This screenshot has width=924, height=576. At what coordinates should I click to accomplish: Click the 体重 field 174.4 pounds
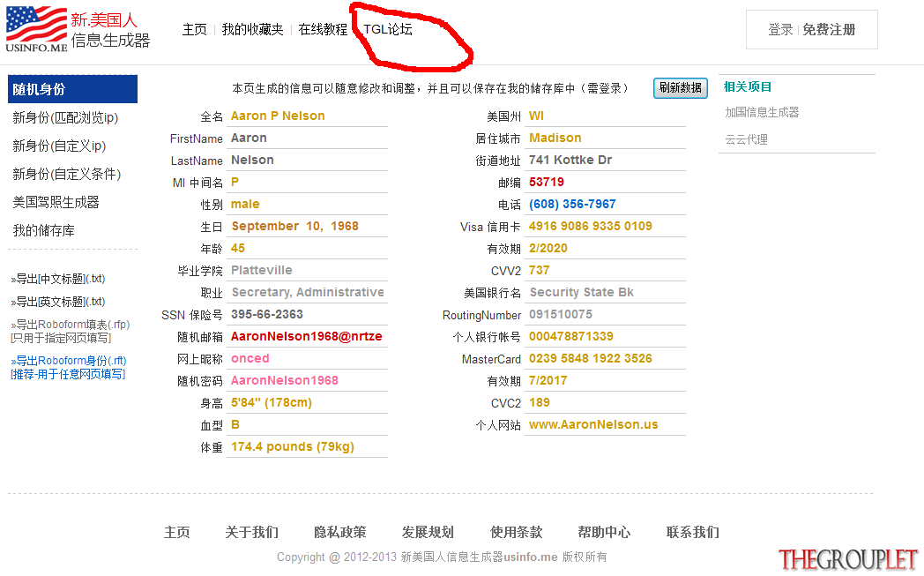pos(307,447)
